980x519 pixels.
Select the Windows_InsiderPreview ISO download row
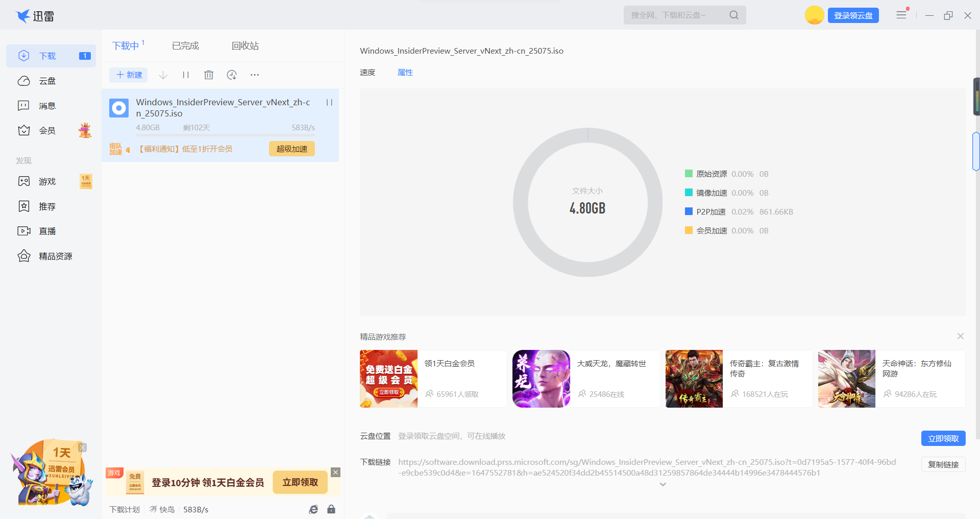pyautogui.click(x=220, y=126)
